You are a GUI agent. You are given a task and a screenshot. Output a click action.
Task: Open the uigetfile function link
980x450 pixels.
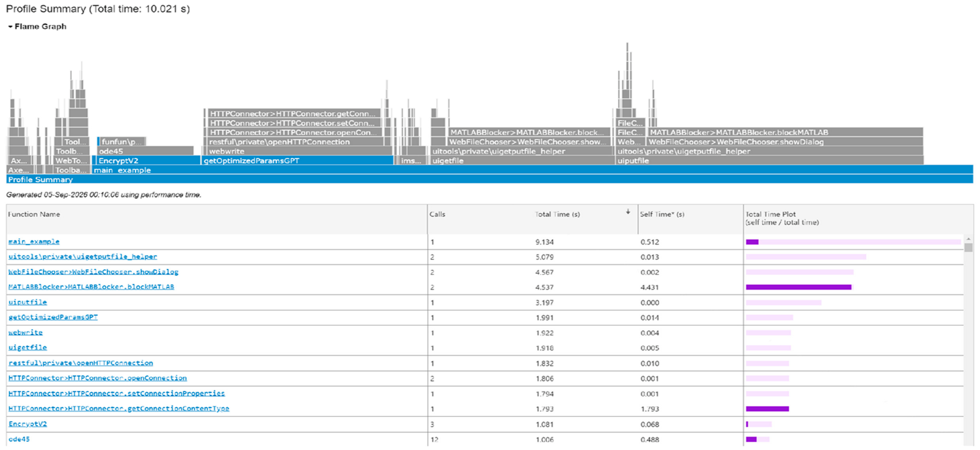pyautogui.click(x=28, y=348)
